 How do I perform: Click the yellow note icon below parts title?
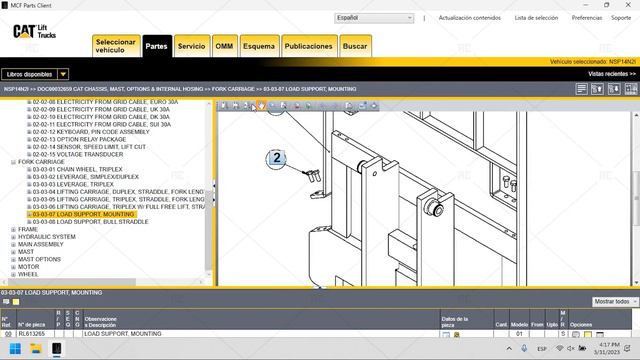point(16,302)
